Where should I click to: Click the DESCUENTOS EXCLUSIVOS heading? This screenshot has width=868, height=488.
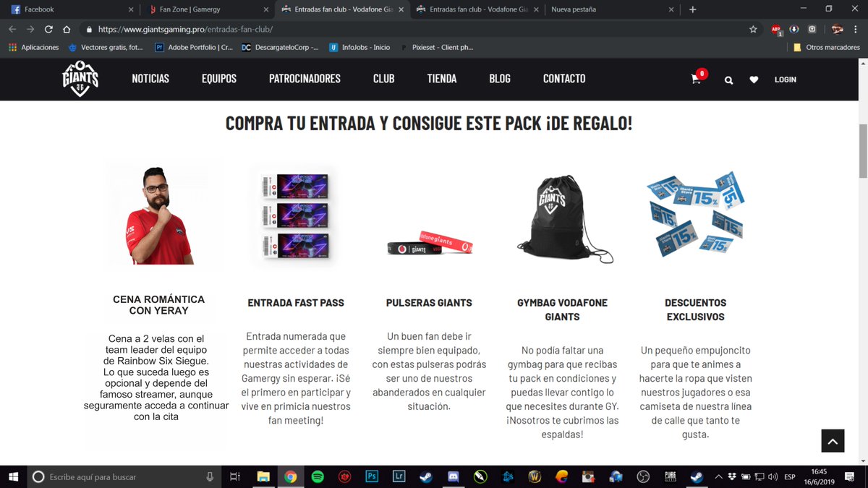[695, 310]
